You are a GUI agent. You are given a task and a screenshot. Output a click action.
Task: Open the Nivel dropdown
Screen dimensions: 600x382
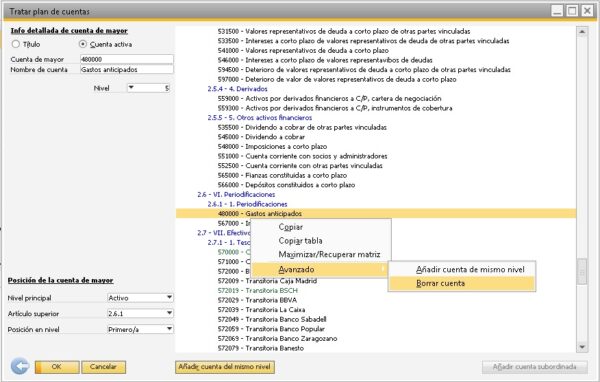pos(131,88)
